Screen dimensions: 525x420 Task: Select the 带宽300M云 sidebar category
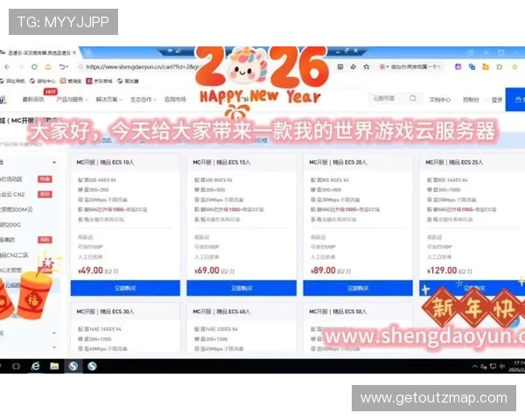pos(17,210)
